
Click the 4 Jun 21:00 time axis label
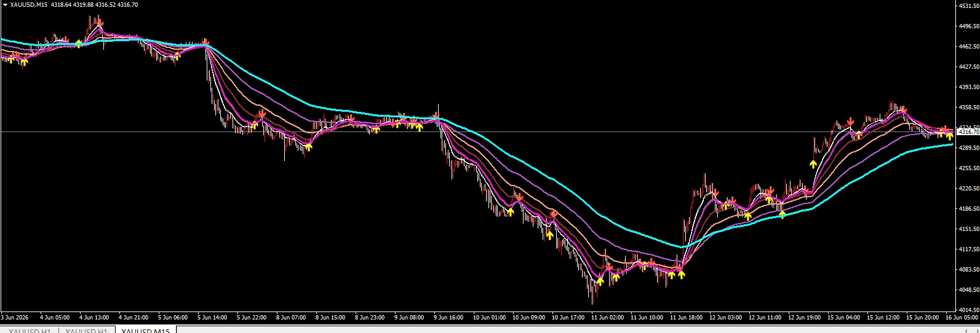133,318
